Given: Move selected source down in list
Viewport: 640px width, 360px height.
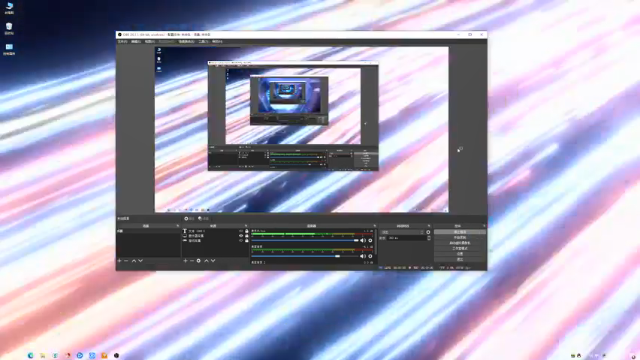Looking at the screenshot, I should tap(213, 260).
